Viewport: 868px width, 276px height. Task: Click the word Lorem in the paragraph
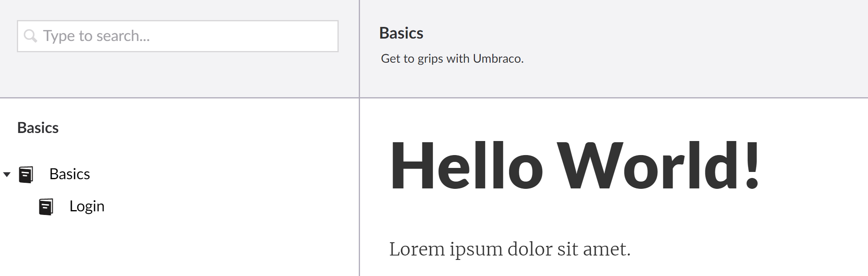pyautogui.click(x=416, y=249)
